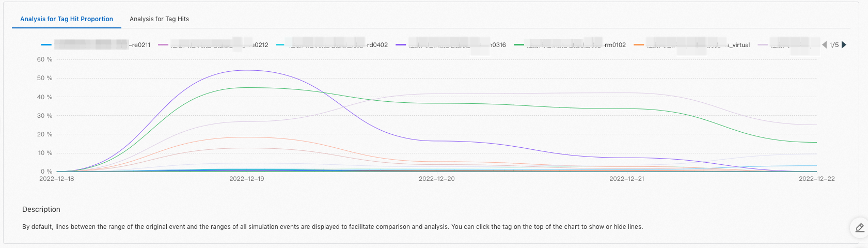868x248 pixels.
Task: Switch to Analysis for Tag Hit Proportion tab
Action: pyautogui.click(x=67, y=19)
